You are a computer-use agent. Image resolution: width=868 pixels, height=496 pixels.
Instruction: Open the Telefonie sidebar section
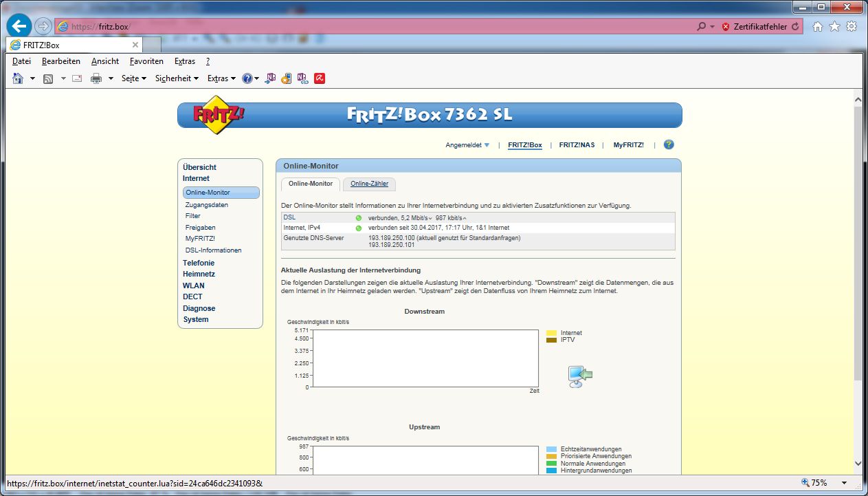pos(199,263)
